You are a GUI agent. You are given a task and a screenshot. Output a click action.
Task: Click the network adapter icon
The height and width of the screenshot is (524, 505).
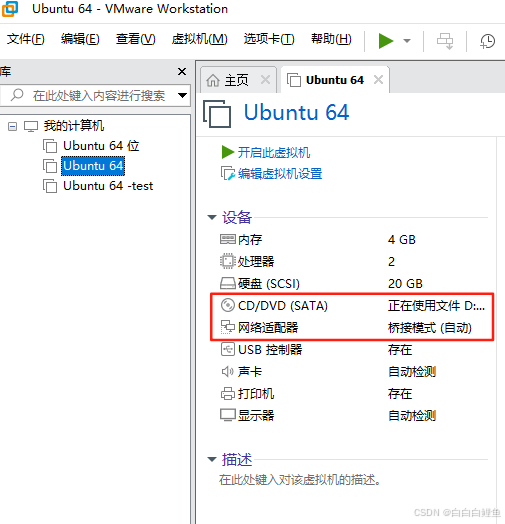click(228, 327)
